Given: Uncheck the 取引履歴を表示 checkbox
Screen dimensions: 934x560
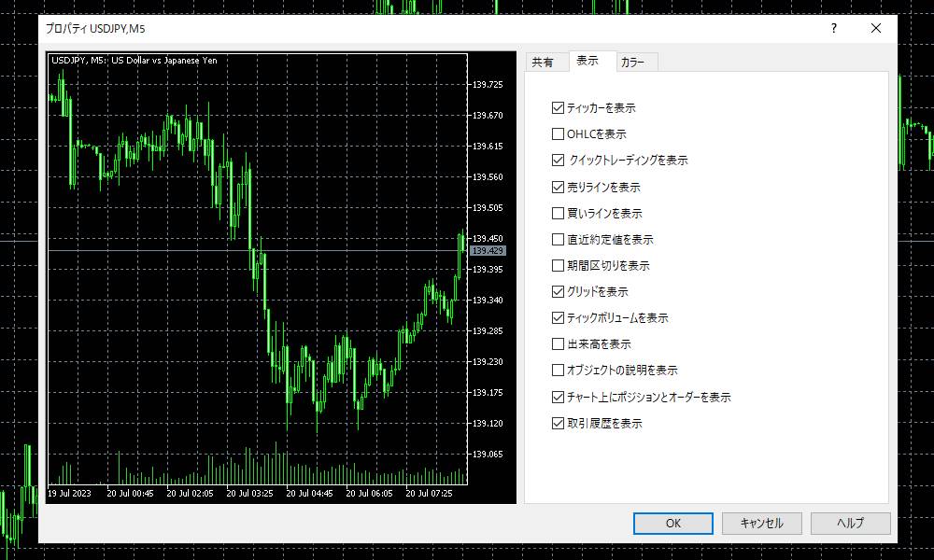Looking at the screenshot, I should click(559, 423).
